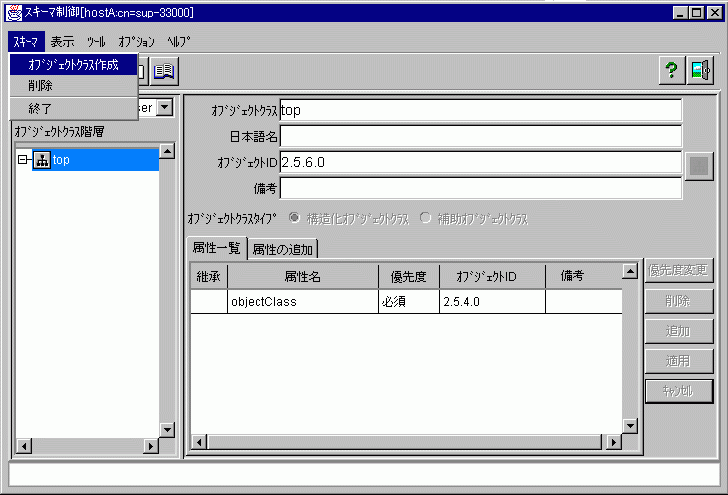The width and height of the screenshot is (728, 495).
Task: Click the 継承 column header
Action: click(209, 277)
